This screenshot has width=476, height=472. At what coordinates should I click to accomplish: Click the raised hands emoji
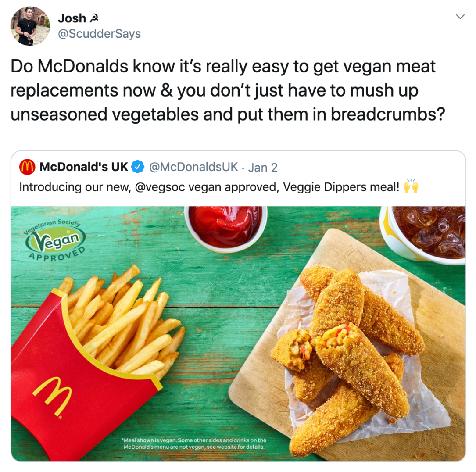[411, 186]
